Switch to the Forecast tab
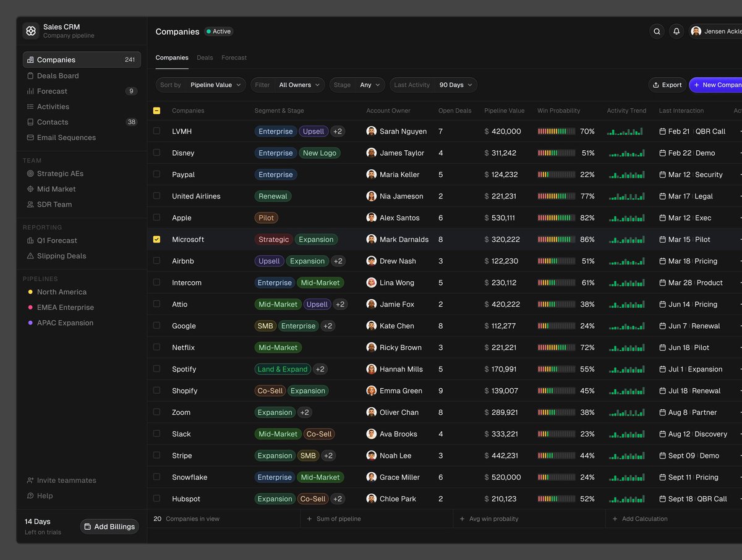 [x=234, y=57]
